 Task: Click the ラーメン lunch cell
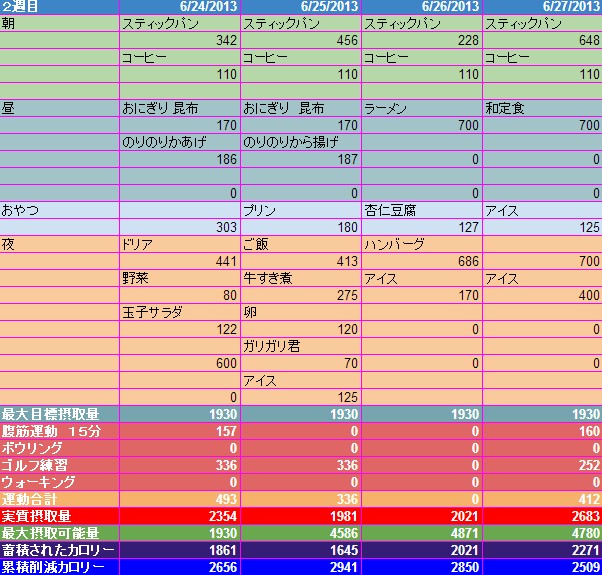(422, 108)
